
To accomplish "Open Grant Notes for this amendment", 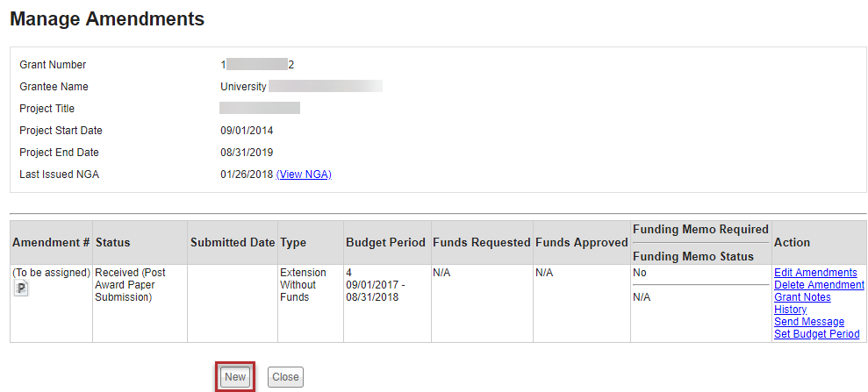I will pos(802,297).
